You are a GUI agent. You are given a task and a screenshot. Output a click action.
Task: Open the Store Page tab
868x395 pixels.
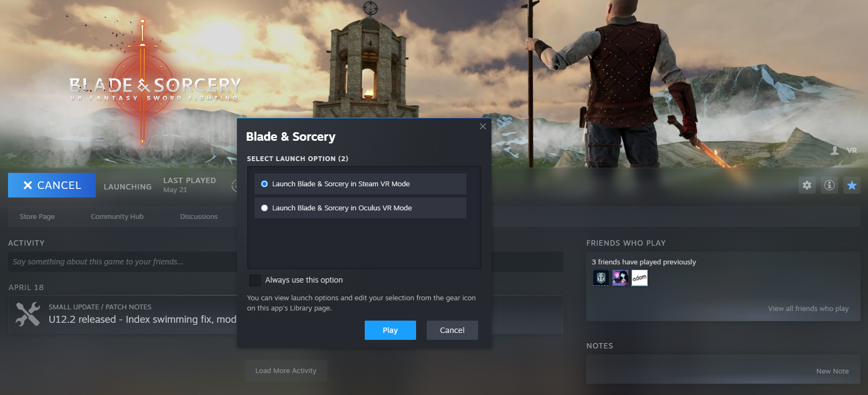[37, 216]
